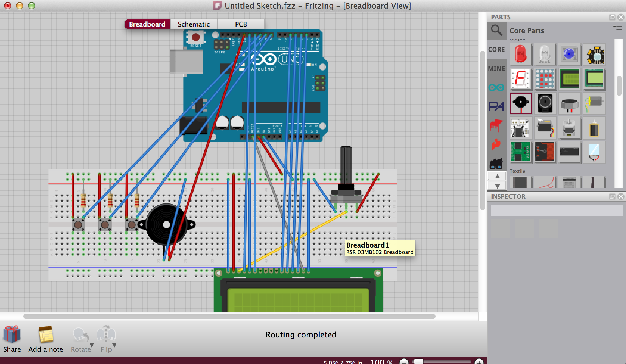Open the parts search magnifier
This screenshot has width=626, height=364.
point(496,30)
